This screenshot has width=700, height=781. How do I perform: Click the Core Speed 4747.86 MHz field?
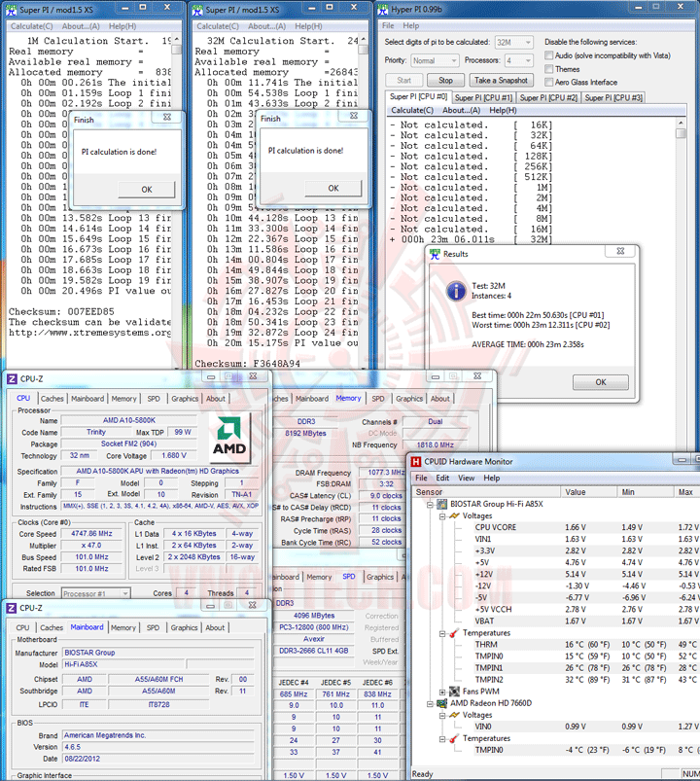pyautogui.click(x=91, y=534)
